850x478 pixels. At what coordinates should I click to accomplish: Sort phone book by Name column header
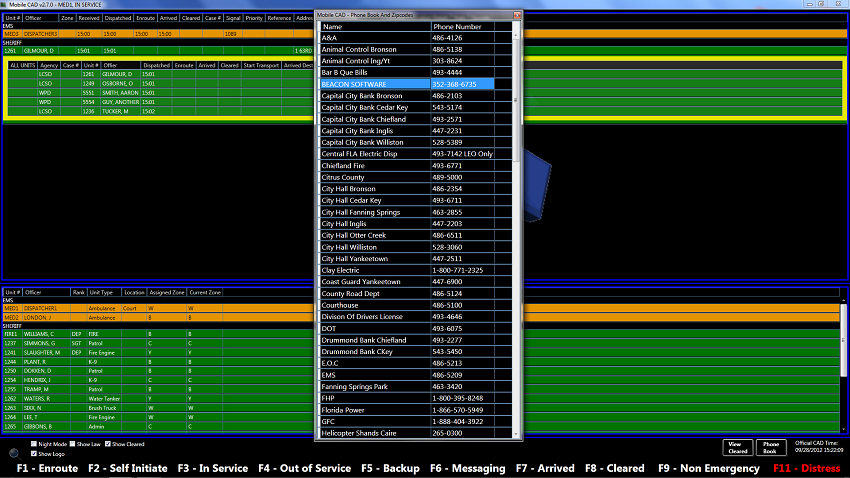(x=375, y=26)
